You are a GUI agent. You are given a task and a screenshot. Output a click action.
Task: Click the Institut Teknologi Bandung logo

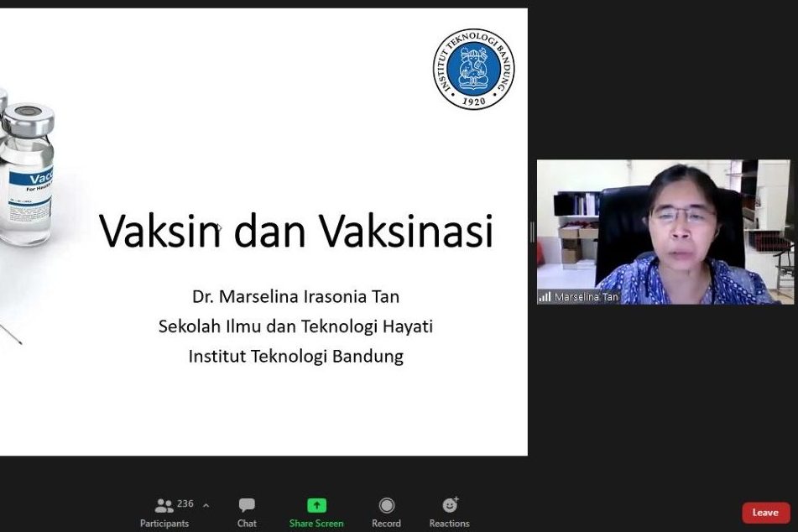[473, 69]
